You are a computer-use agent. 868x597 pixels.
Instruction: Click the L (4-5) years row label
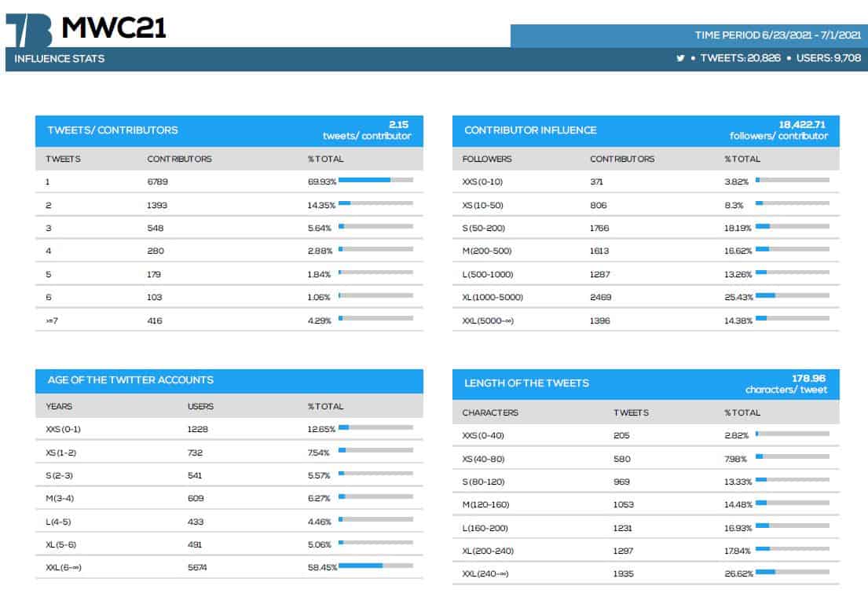[x=58, y=522]
